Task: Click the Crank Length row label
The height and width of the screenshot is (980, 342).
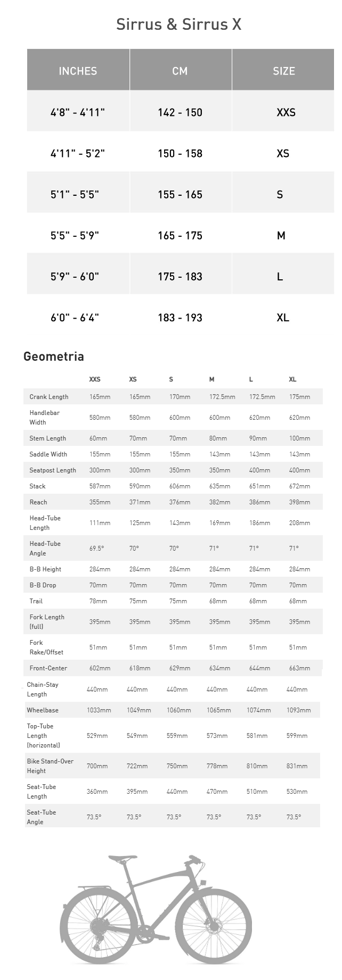Action: 49,397
